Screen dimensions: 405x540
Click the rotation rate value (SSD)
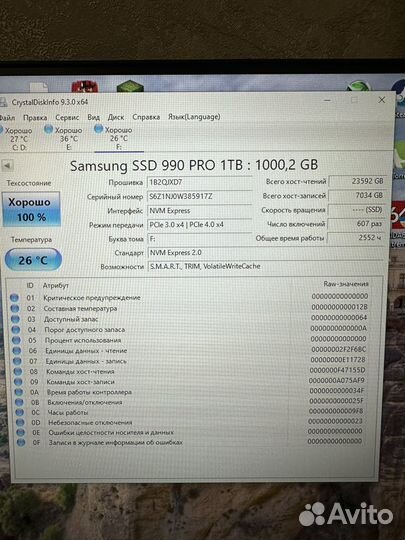tap(356, 209)
